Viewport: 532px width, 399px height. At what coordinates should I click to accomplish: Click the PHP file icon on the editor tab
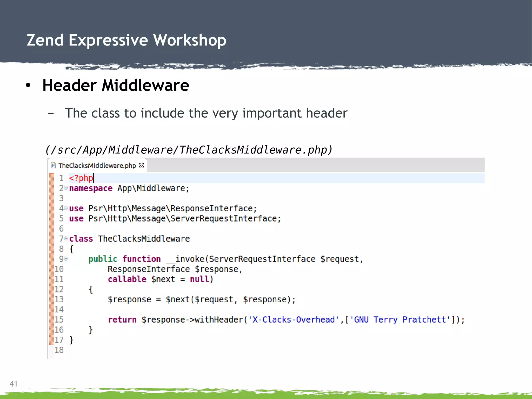tap(54, 166)
